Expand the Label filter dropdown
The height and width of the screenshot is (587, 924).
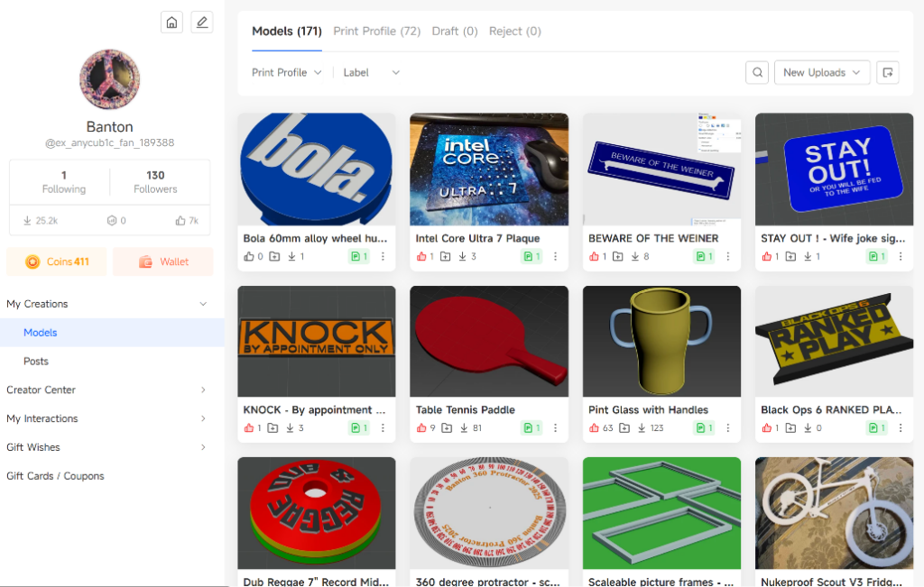tap(371, 72)
